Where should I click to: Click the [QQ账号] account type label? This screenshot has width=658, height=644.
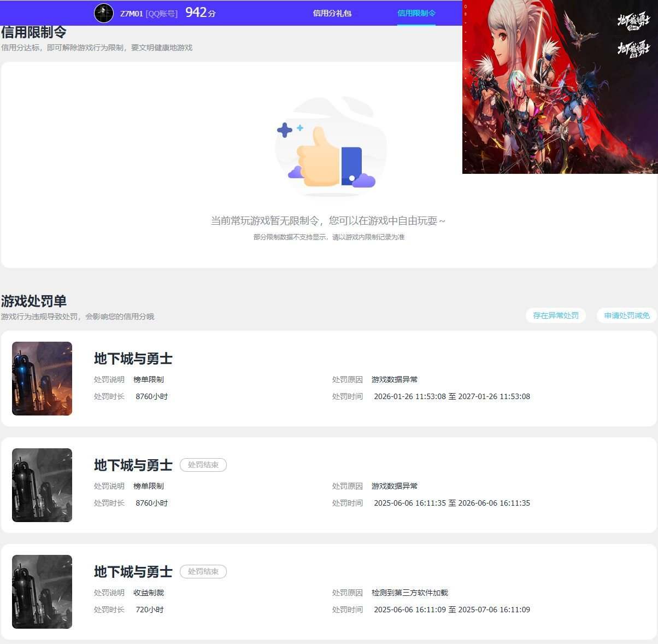[x=162, y=14]
